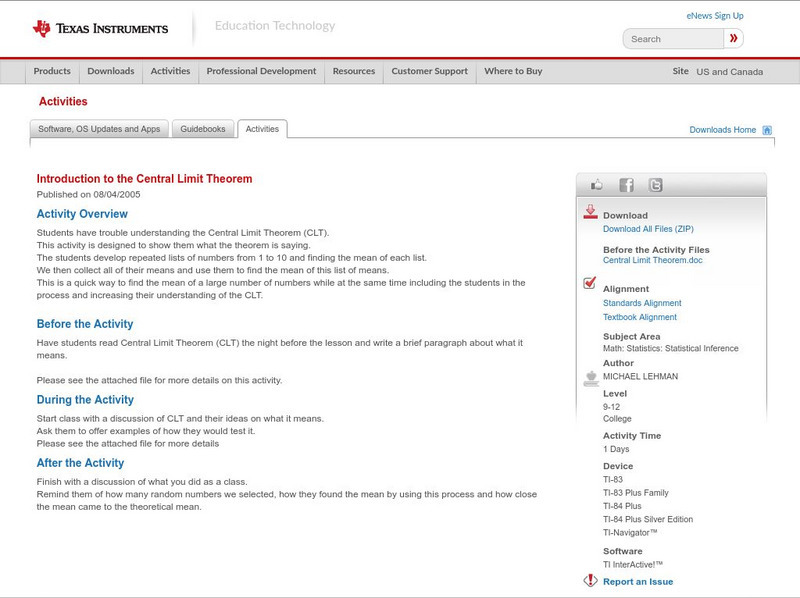Change site region US and Canada

(730, 72)
